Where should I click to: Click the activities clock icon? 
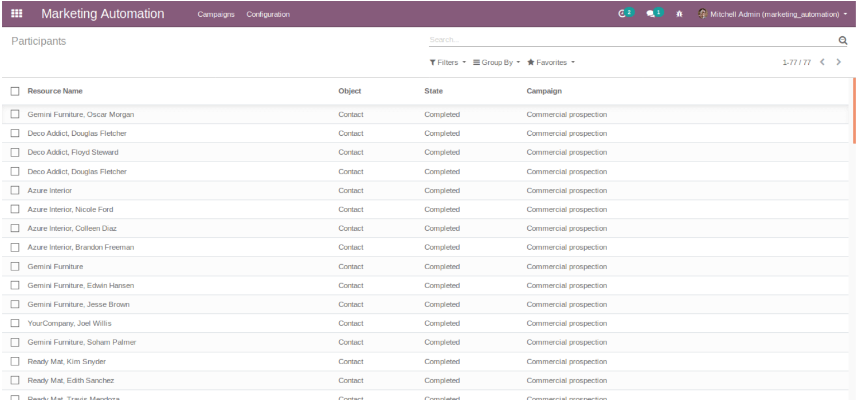(x=622, y=14)
